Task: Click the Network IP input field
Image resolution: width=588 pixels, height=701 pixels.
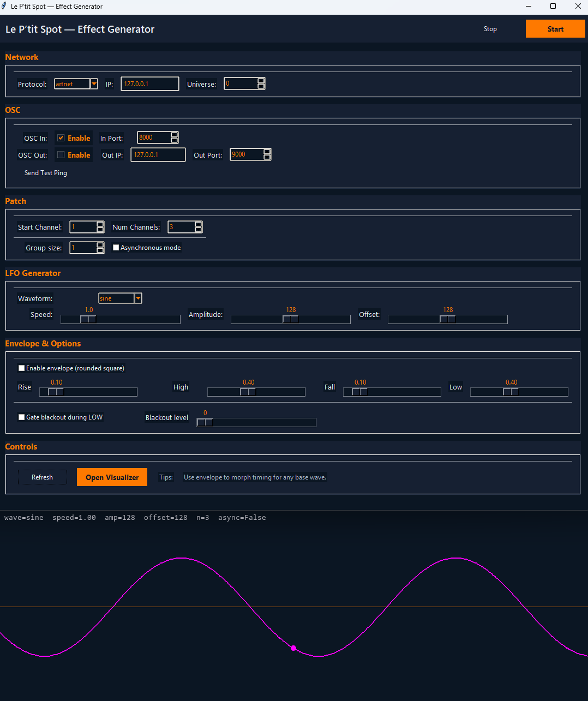Action: (x=149, y=84)
